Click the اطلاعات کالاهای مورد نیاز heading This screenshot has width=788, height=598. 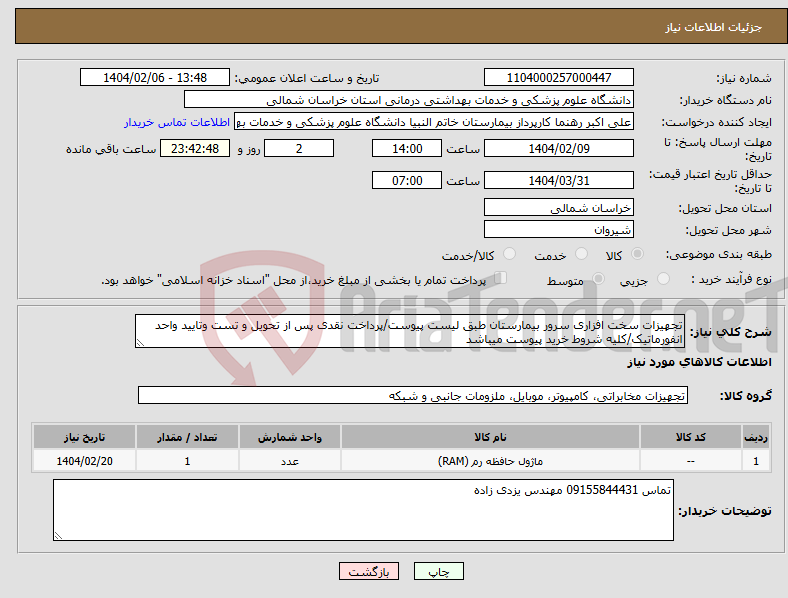pos(699,362)
